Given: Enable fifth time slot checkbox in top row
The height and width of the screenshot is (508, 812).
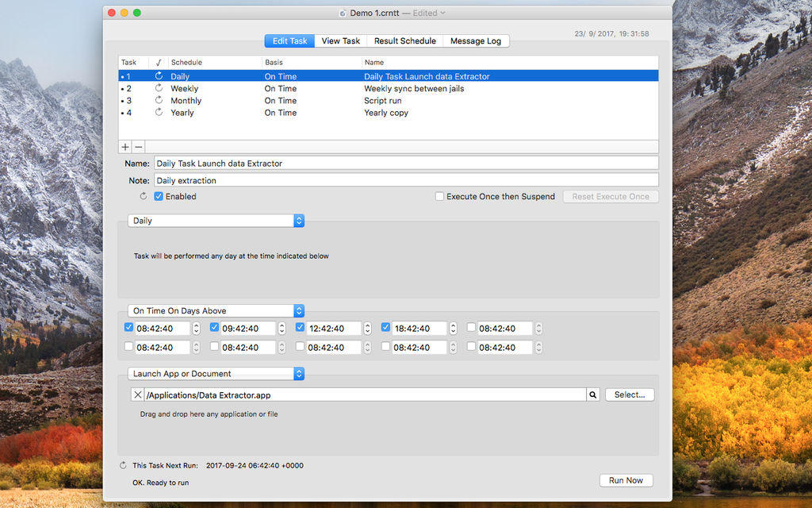Looking at the screenshot, I should point(471,327).
